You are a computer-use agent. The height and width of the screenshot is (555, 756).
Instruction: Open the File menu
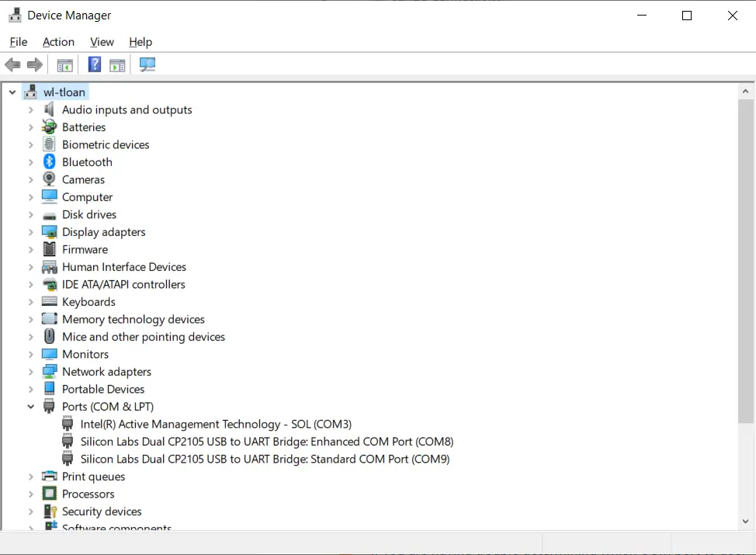[x=19, y=42]
